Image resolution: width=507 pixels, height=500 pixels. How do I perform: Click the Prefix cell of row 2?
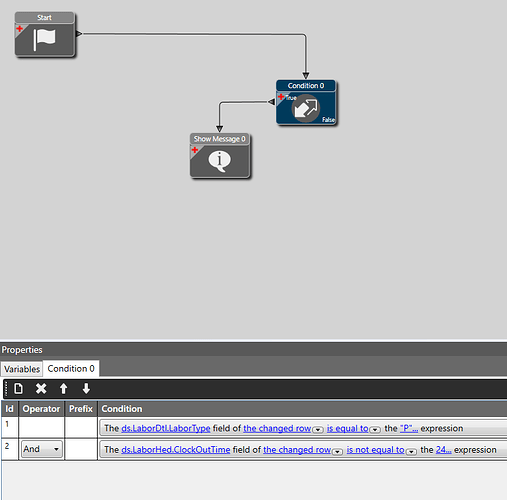click(81, 449)
